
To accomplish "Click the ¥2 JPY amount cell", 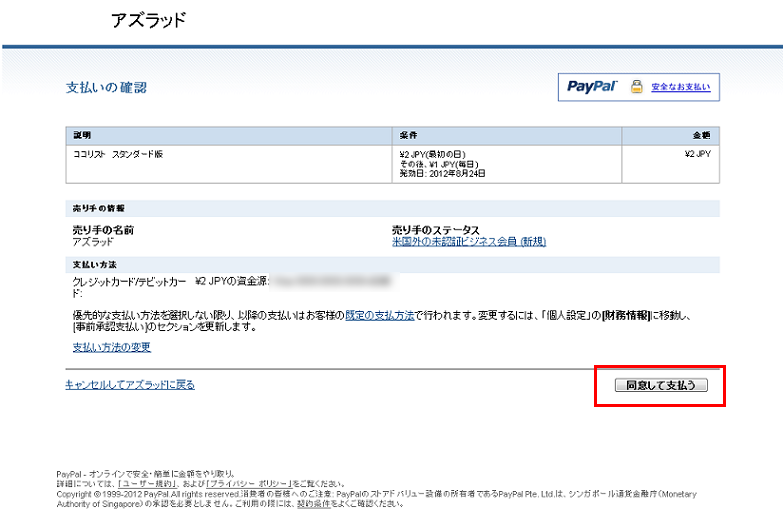I will pyautogui.click(x=671, y=164).
